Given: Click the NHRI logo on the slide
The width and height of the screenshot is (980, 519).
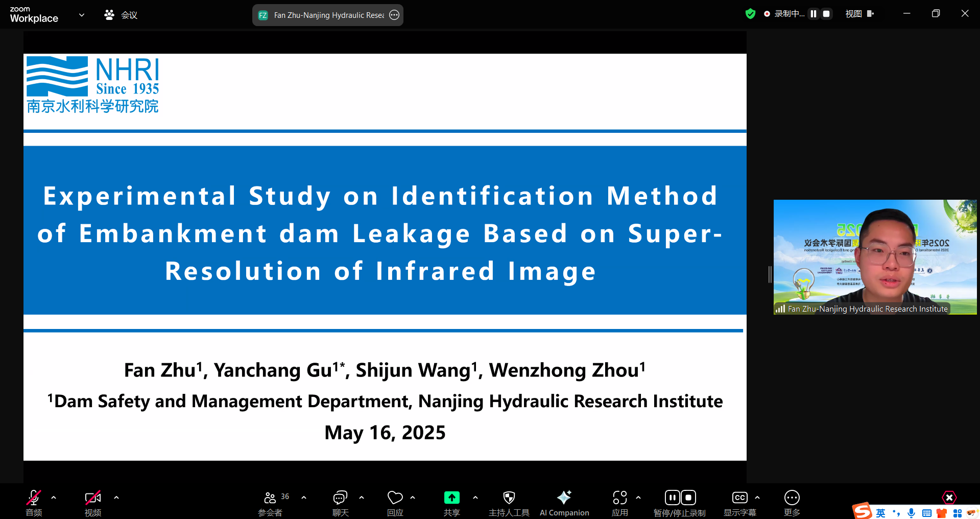Looking at the screenshot, I should pyautogui.click(x=93, y=85).
